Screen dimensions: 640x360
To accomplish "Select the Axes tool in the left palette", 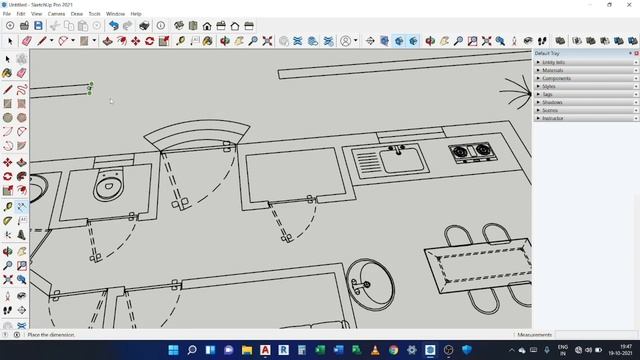I will (x=7, y=235).
